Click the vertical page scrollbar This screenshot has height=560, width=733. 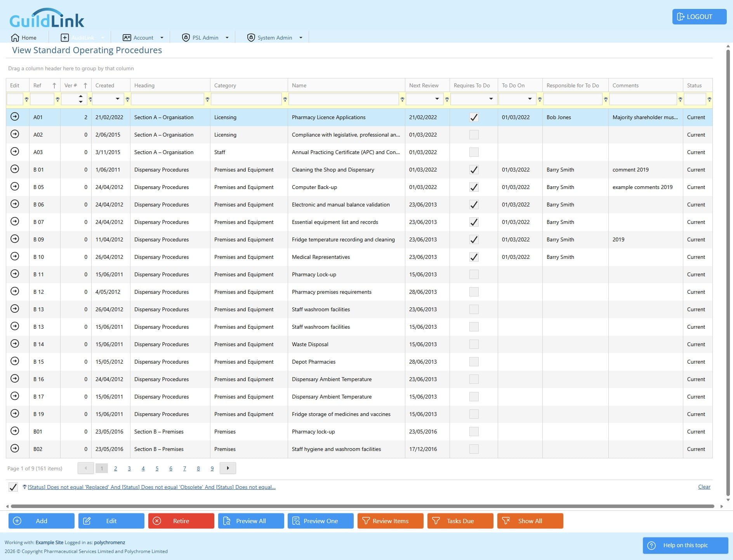[x=728, y=272]
